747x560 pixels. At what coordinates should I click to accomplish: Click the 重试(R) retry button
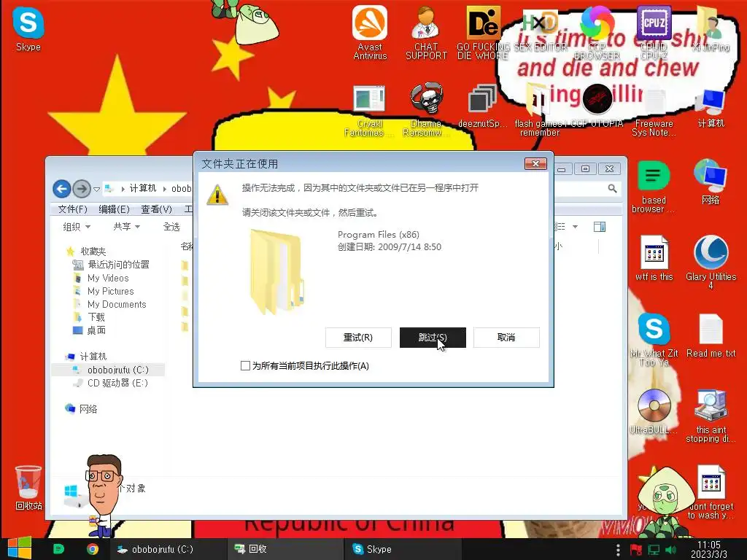coord(358,337)
